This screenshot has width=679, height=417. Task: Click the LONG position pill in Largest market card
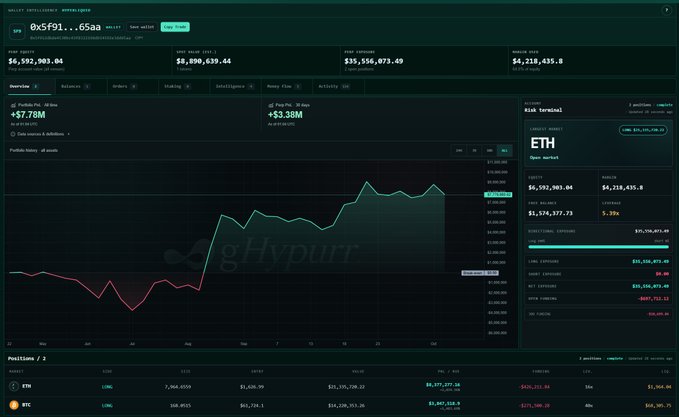(x=643, y=130)
